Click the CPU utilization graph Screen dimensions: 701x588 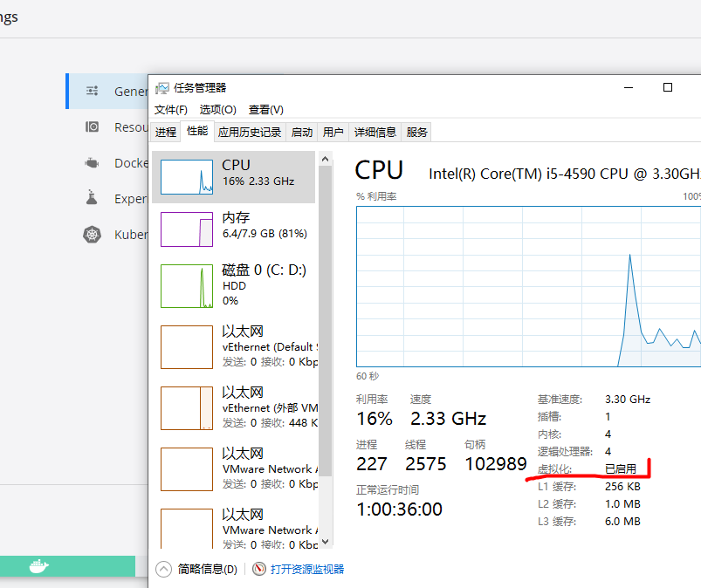524,288
